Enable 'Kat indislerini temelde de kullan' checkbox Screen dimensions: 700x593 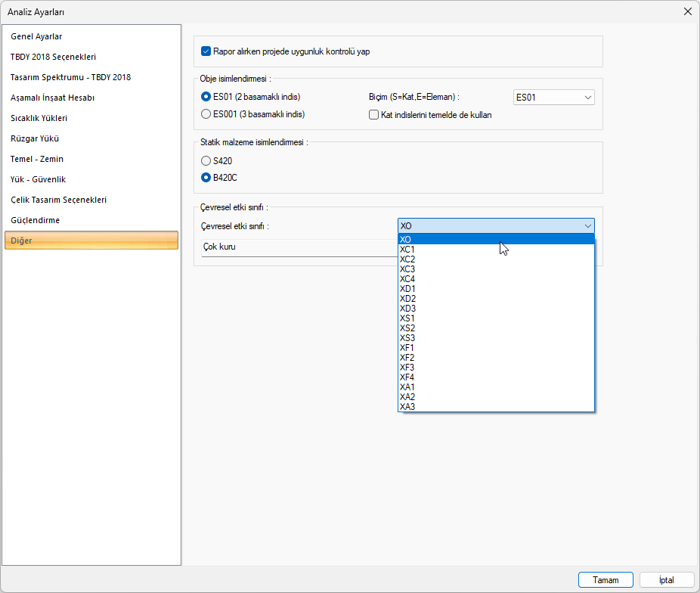(x=373, y=115)
